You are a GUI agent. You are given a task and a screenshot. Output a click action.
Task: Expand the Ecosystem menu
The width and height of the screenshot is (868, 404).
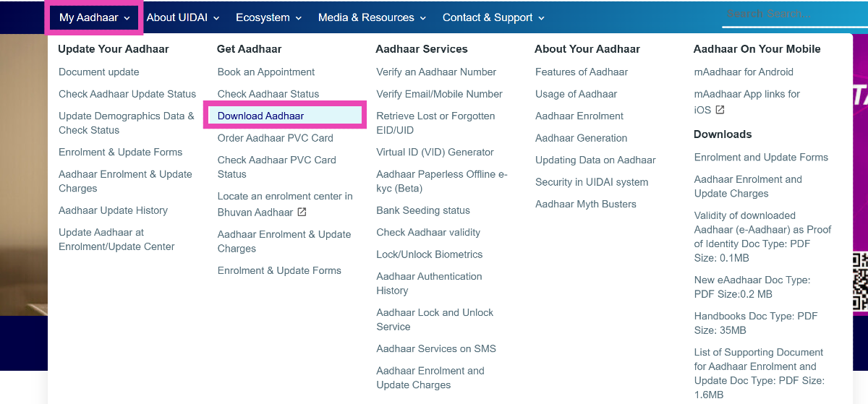point(268,17)
